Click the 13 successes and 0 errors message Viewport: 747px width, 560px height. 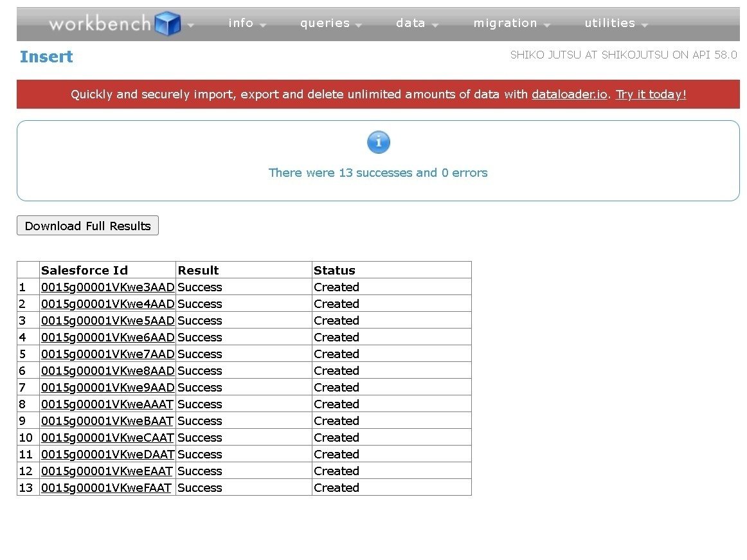click(378, 172)
